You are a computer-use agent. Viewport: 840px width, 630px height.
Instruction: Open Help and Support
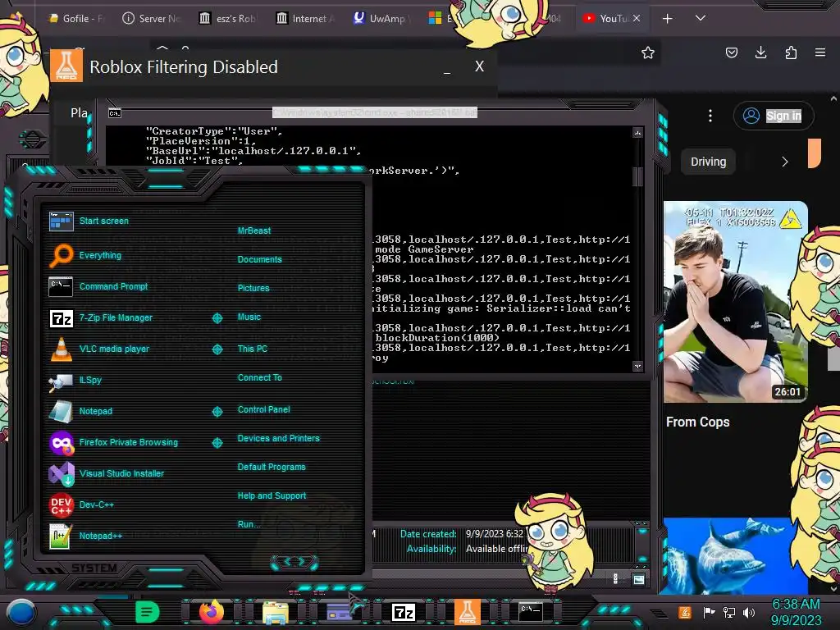coord(272,496)
